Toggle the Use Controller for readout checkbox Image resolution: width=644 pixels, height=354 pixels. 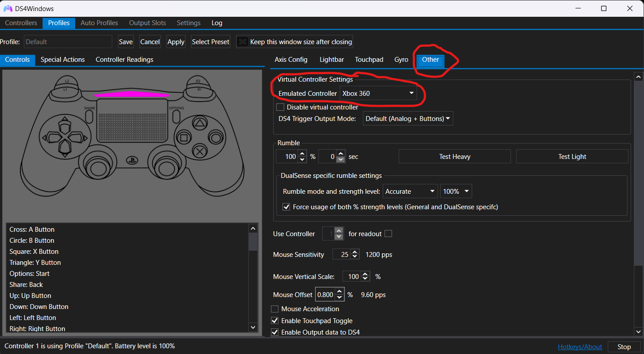coord(388,233)
